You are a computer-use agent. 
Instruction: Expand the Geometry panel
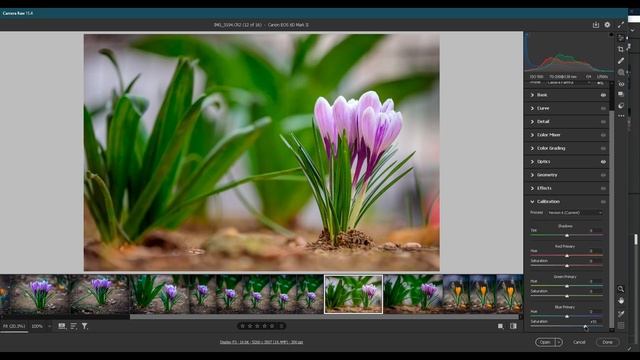(532, 175)
